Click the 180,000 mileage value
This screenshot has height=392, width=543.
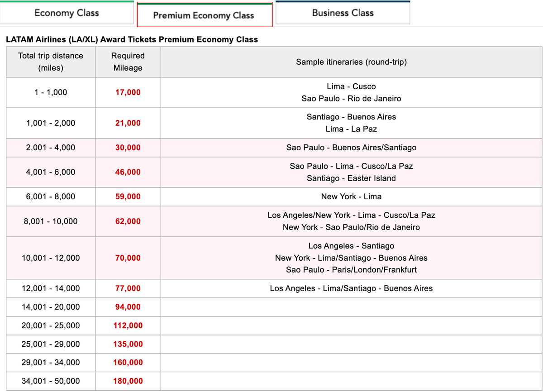[128, 381]
